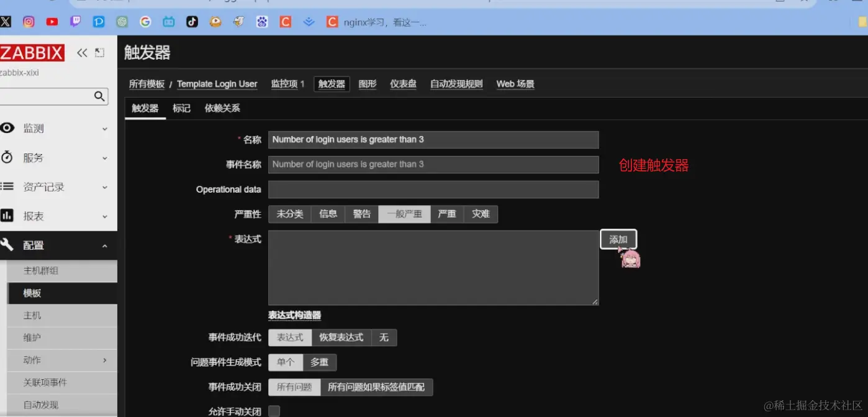Viewport: 868px width, 417px height.
Task: Open the Instagram bookmark
Action: tap(29, 22)
